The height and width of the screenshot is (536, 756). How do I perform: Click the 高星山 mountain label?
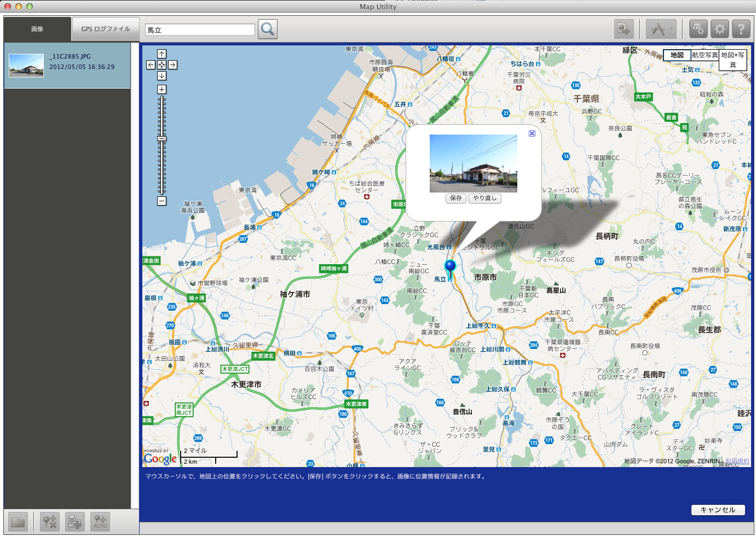pyautogui.click(x=556, y=290)
